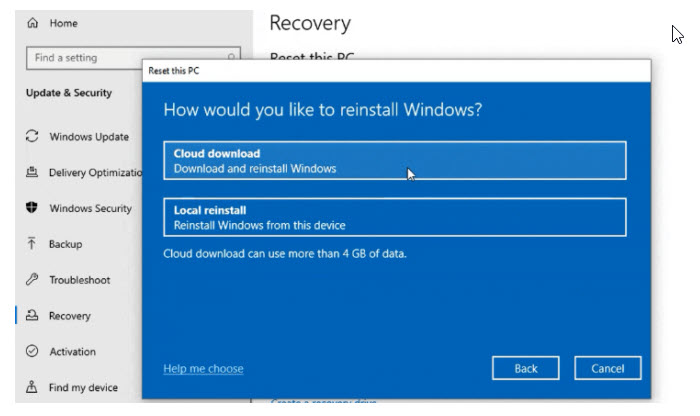Click the Find my device person icon

pos(32,388)
